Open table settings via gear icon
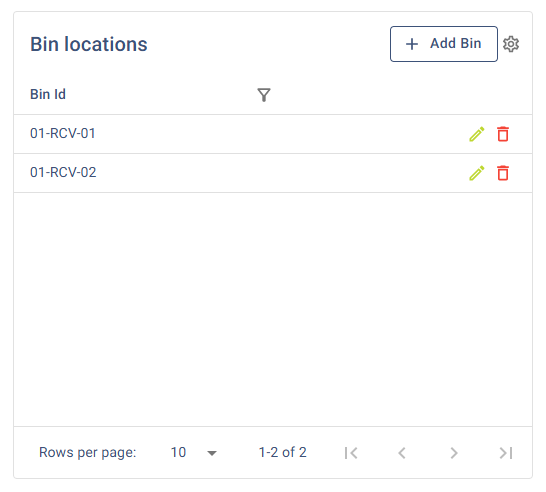 (511, 44)
